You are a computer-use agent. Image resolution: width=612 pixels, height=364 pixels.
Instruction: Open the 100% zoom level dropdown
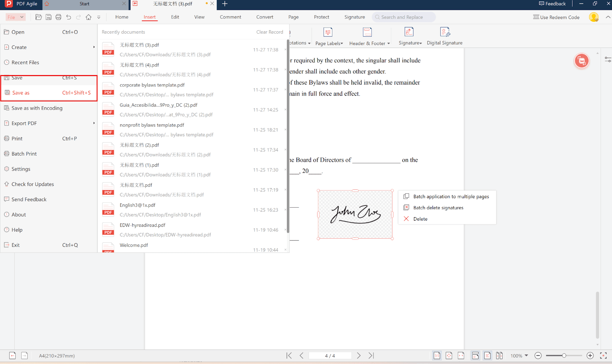coord(519,356)
